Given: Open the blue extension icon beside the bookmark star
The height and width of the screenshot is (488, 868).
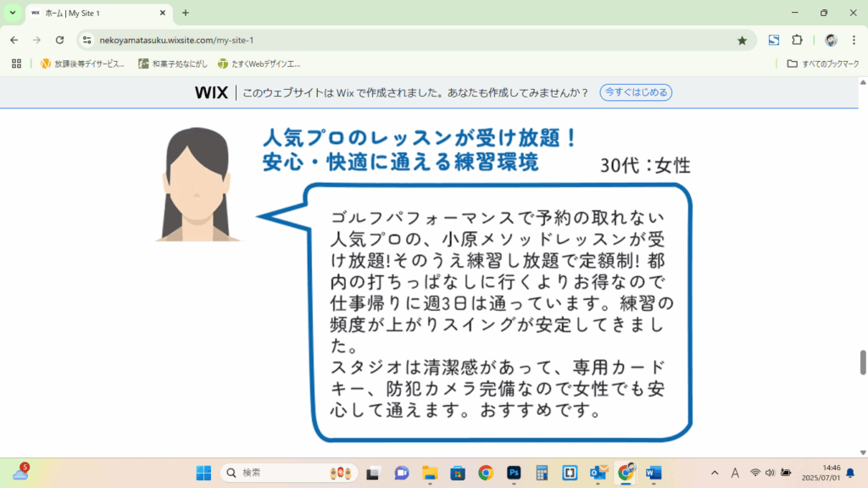Looking at the screenshot, I should pos(774,40).
